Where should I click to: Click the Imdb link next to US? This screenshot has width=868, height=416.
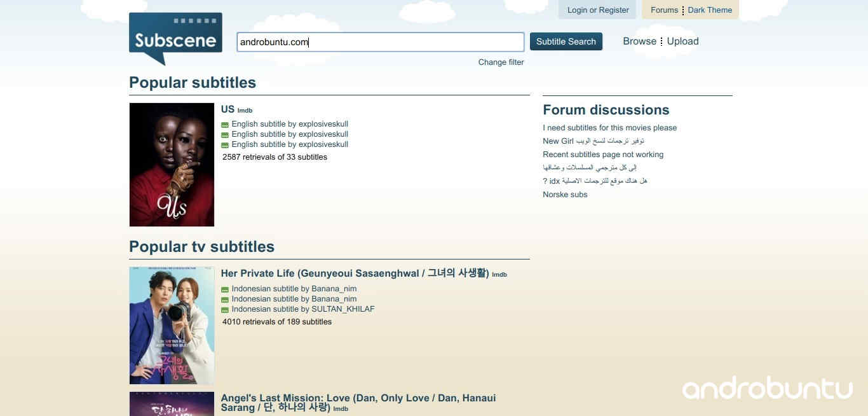pos(245,111)
